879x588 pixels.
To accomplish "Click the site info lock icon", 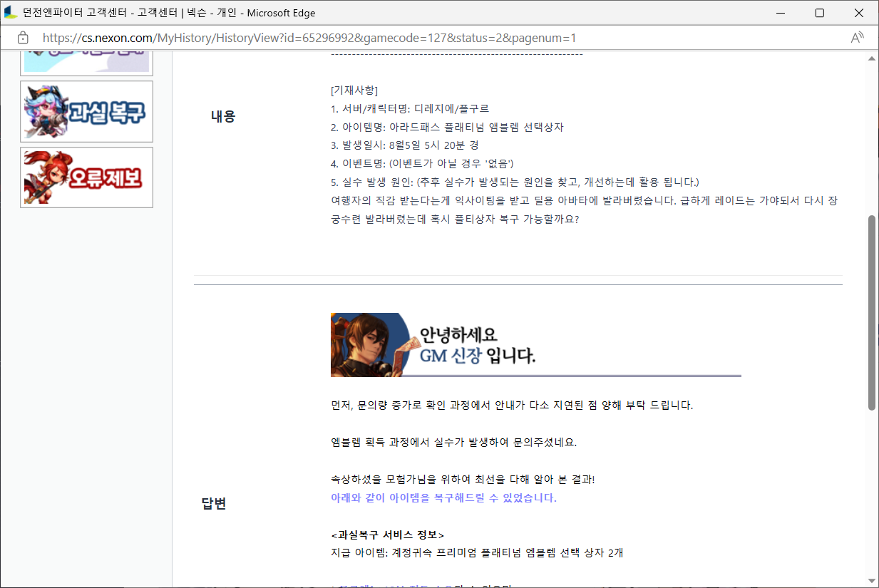I will point(23,38).
